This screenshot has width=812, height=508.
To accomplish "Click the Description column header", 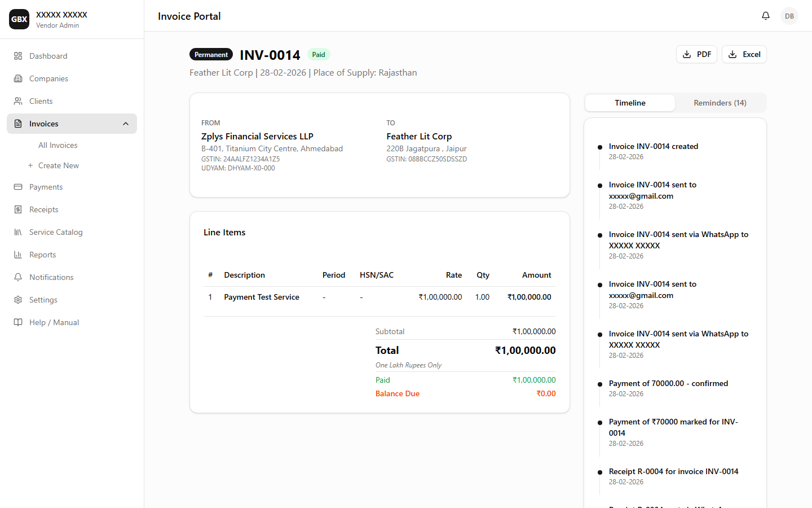I will tap(244, 275).
